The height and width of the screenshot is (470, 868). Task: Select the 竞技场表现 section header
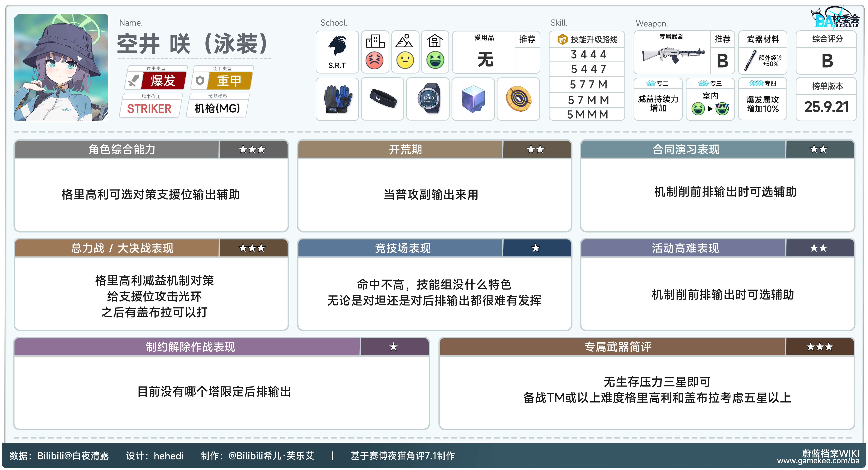tap(403, 248)
